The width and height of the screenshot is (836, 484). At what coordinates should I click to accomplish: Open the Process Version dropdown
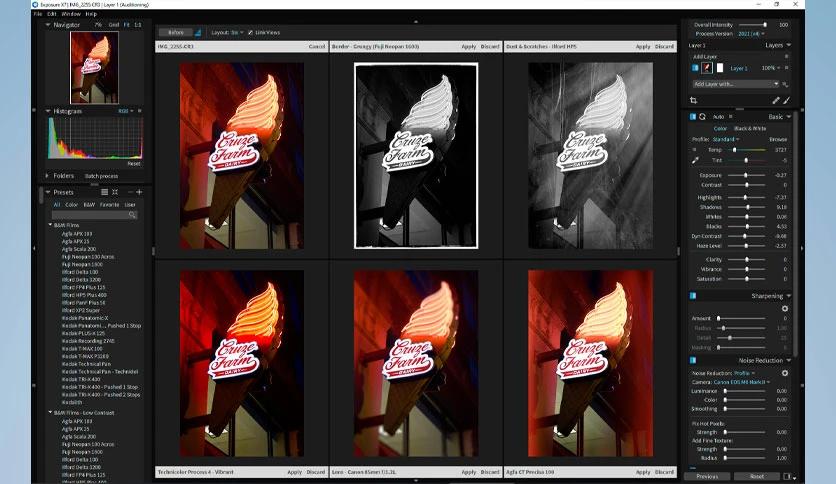pos(752,34)
